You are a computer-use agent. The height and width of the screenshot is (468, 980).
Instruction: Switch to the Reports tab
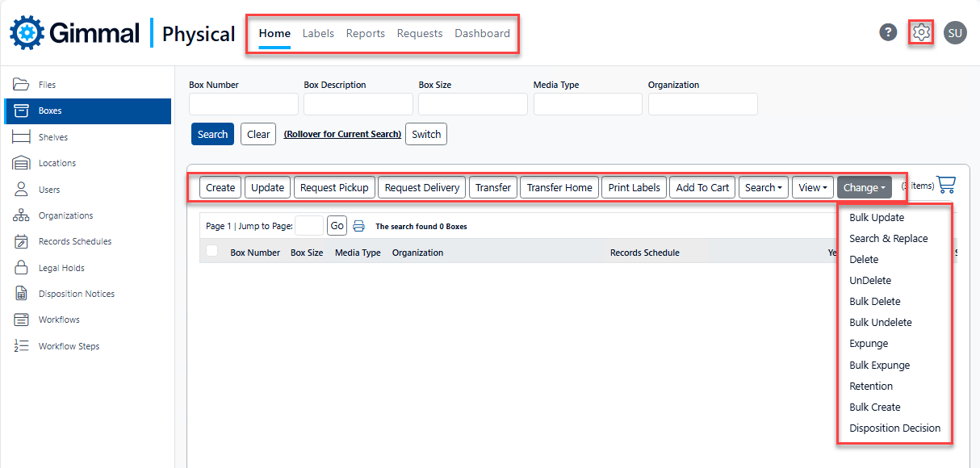coord(365,33)
